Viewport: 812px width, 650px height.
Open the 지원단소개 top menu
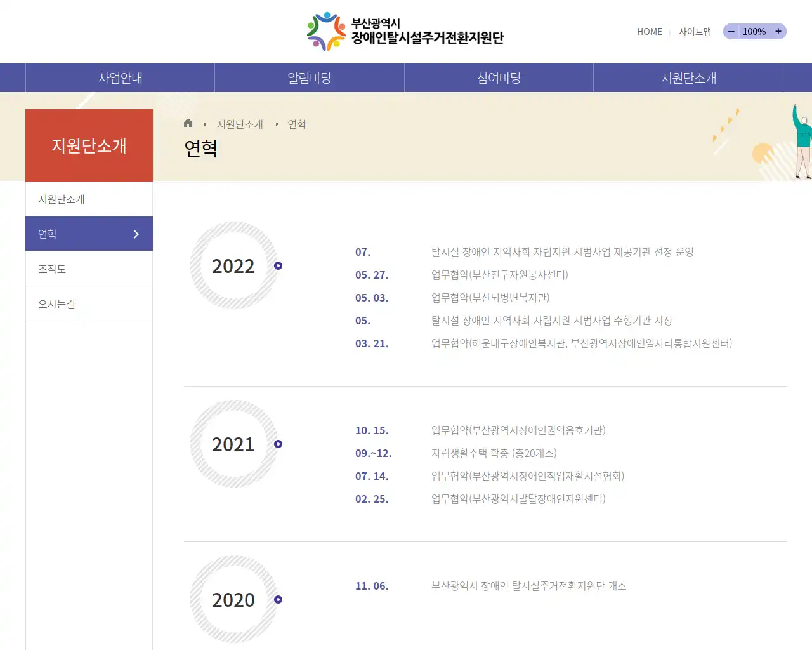[688, 77]
